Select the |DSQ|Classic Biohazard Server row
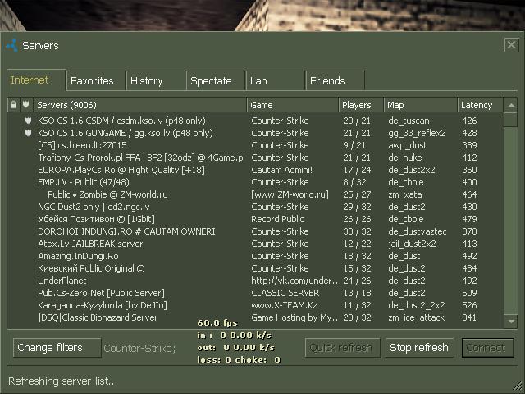Screen dimensions: 525x420 tap(255, 317)
